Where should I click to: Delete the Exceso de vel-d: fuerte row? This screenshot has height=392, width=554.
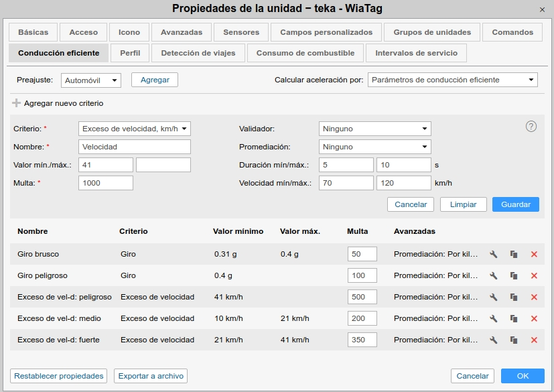click(x=534, y=340)
